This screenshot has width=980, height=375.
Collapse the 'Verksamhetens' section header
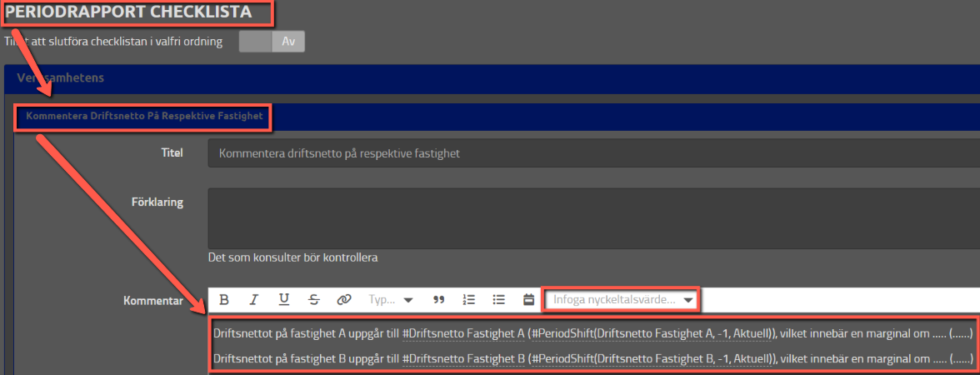[492, 78]
